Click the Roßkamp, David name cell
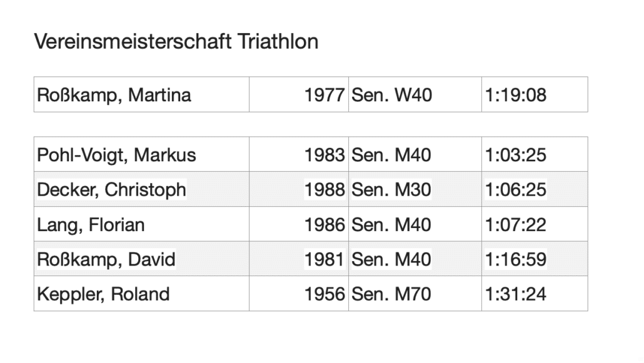Screen dimensions: 644x363 141,259
